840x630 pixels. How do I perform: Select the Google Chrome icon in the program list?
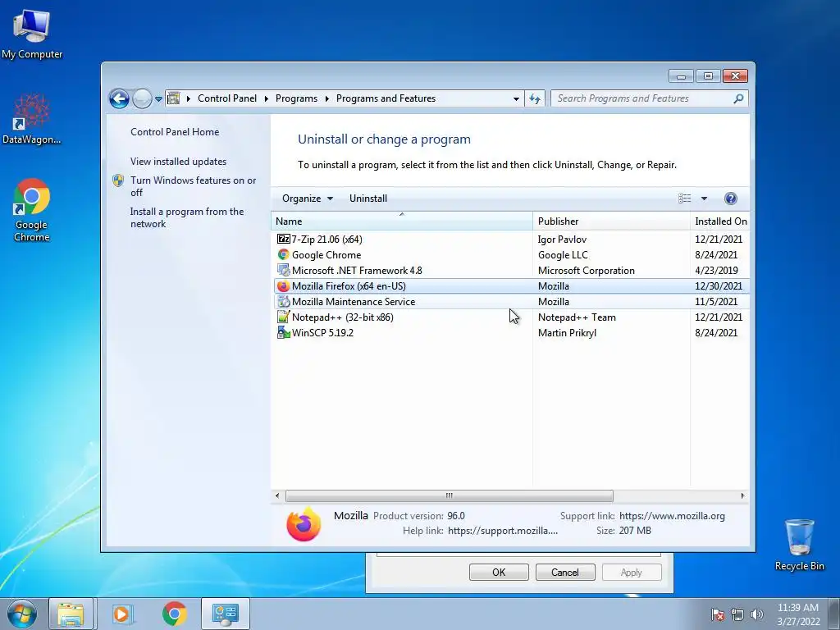pyautogui.click(x=283, y=254)
